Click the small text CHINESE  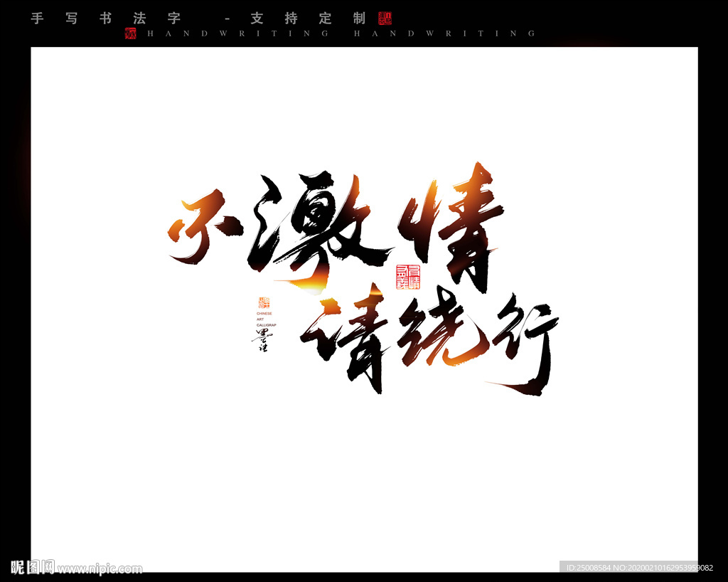click(x=264, y=314)
